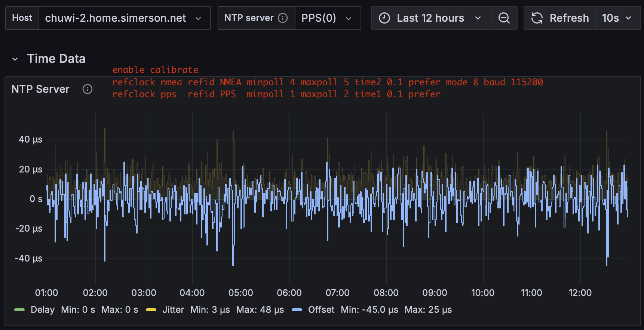
Task: Click the -20 µs y-axis label
Action: 28,229
